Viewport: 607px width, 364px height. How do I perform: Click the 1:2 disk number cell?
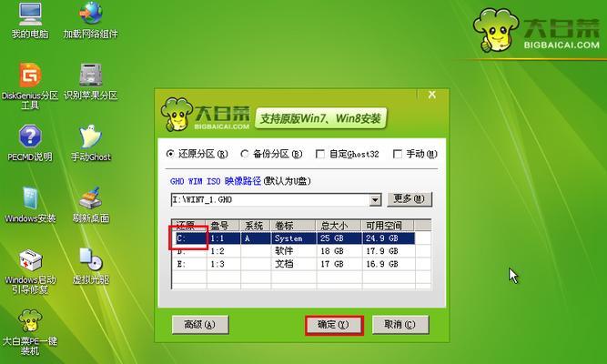[223, 251]
